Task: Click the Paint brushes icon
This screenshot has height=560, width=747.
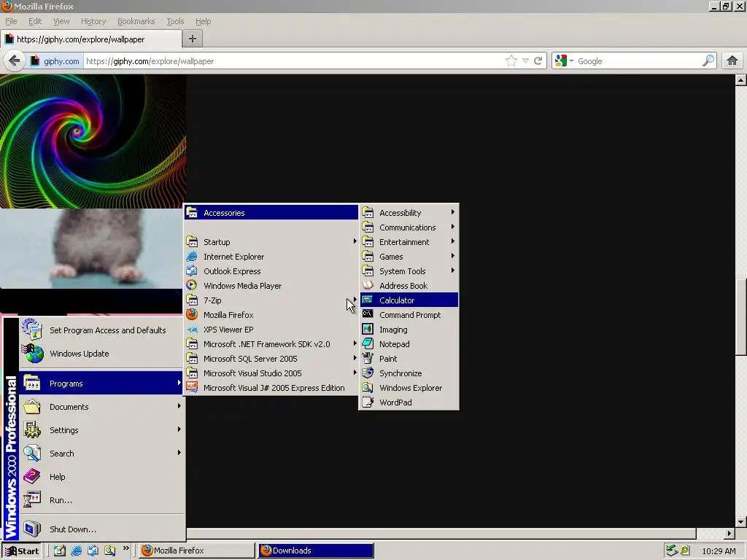Action: point(368,358)
